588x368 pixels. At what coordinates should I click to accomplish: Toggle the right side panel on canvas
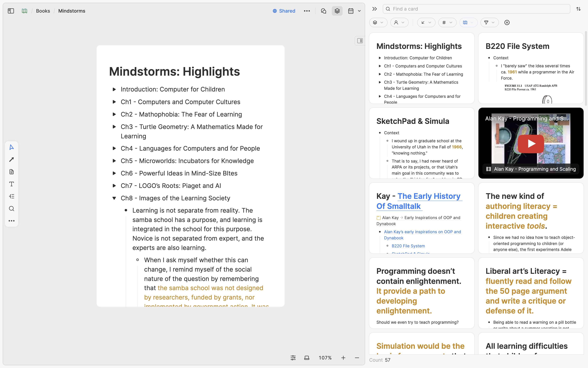[x=360, y=41]
